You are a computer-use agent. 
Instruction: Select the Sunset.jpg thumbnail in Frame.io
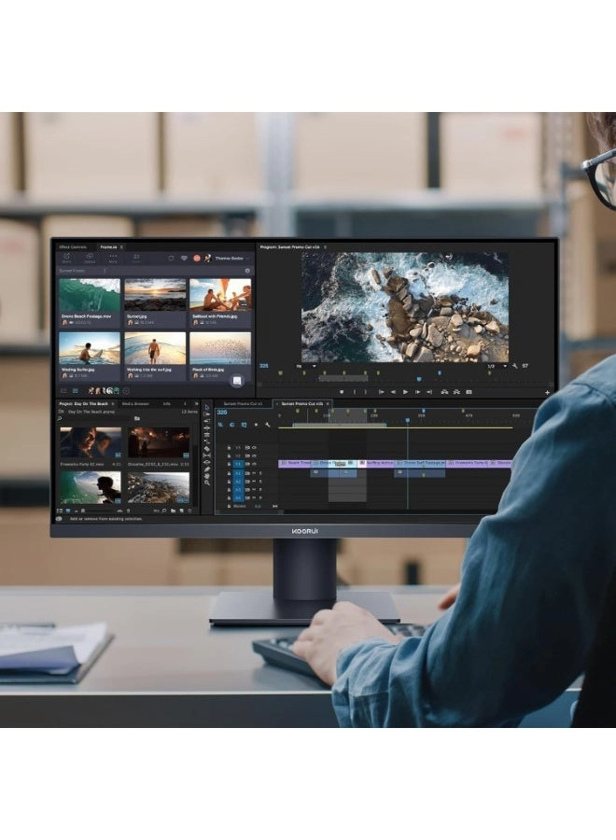[x=155, y=295]
